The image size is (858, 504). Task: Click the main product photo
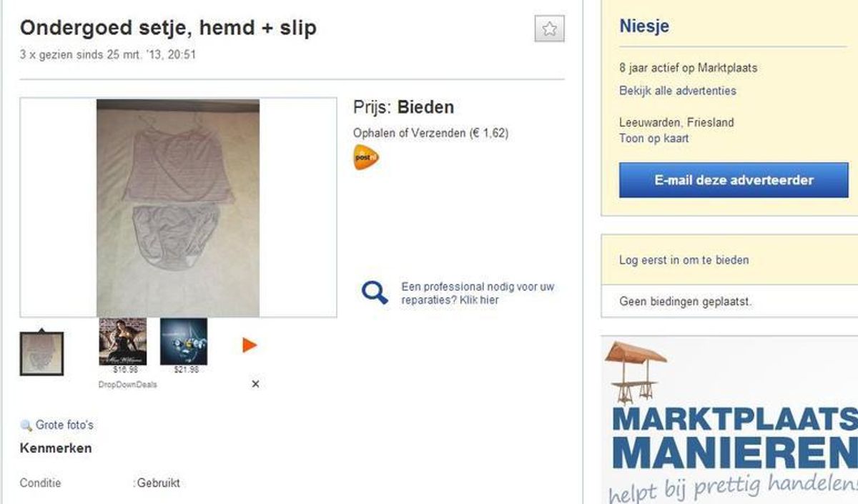coord(178,207)
